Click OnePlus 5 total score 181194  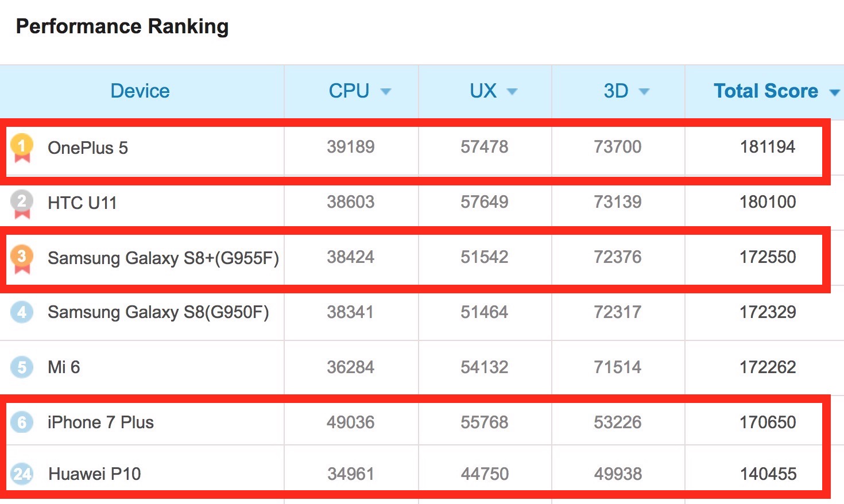767,147
